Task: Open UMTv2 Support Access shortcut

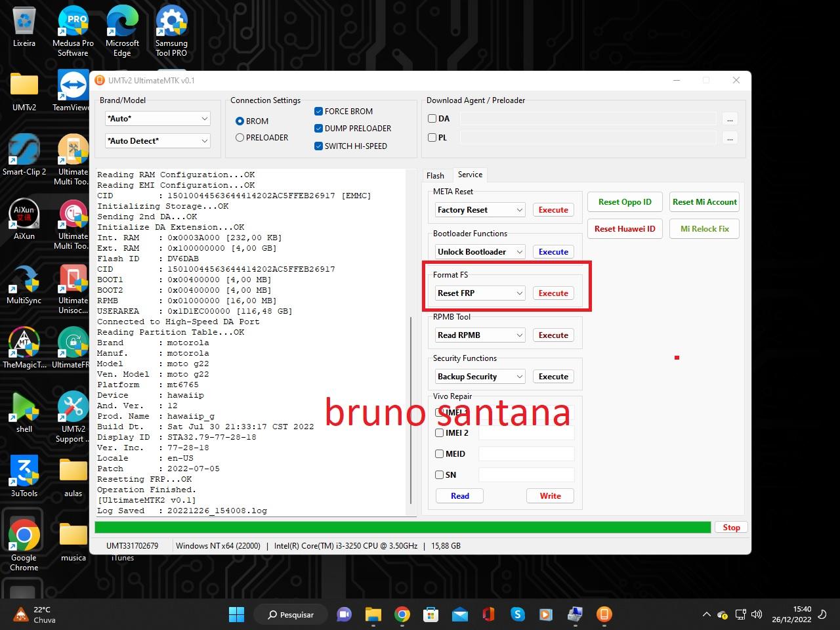Action: [72, 417]
